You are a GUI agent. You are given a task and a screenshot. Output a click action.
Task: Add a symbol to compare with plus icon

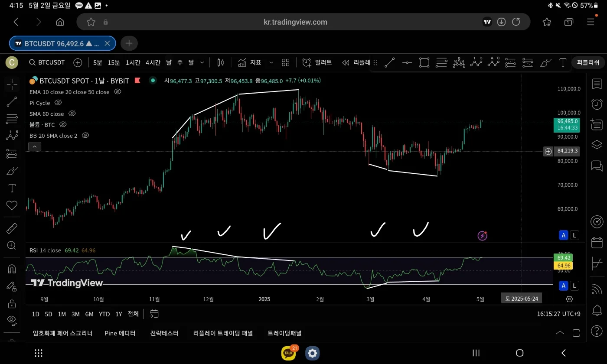pyautogui.click(x=78, y=62)
